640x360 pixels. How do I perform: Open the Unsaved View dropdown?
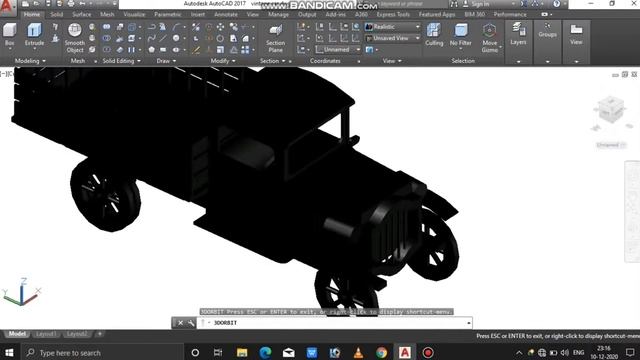coord(392,38)
